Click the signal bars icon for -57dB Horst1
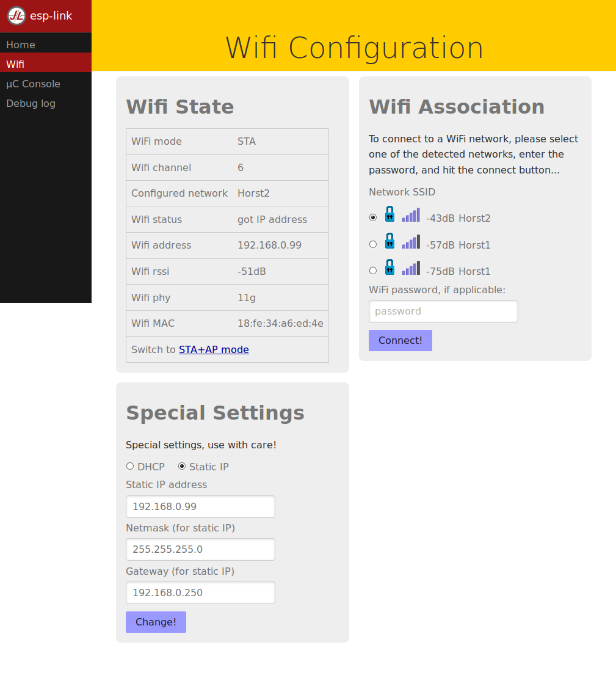616x678 pixels. (x=411, y=242)
